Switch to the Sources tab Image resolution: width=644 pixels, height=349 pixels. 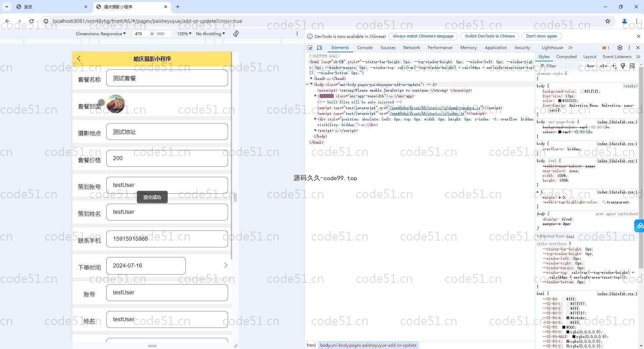388,48
